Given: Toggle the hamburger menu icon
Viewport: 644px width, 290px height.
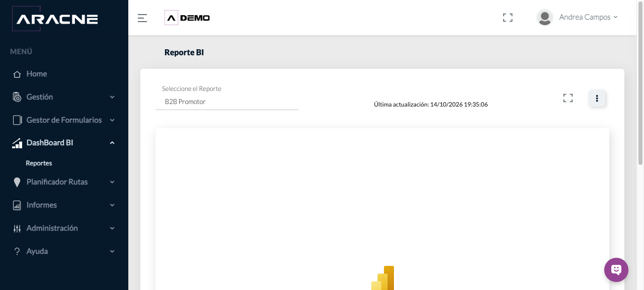Looking at the screenshot, I should click(142, 18).
